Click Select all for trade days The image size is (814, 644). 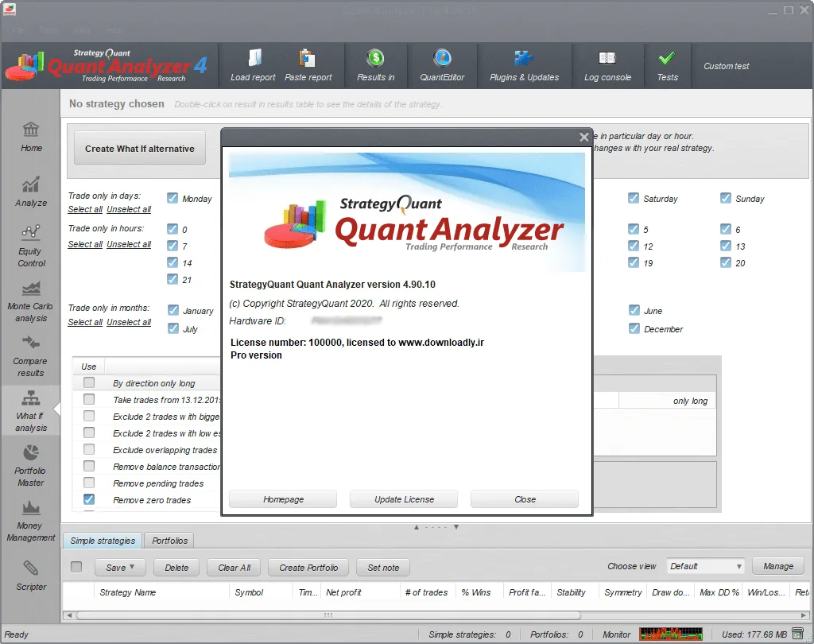tap(85, 209)
